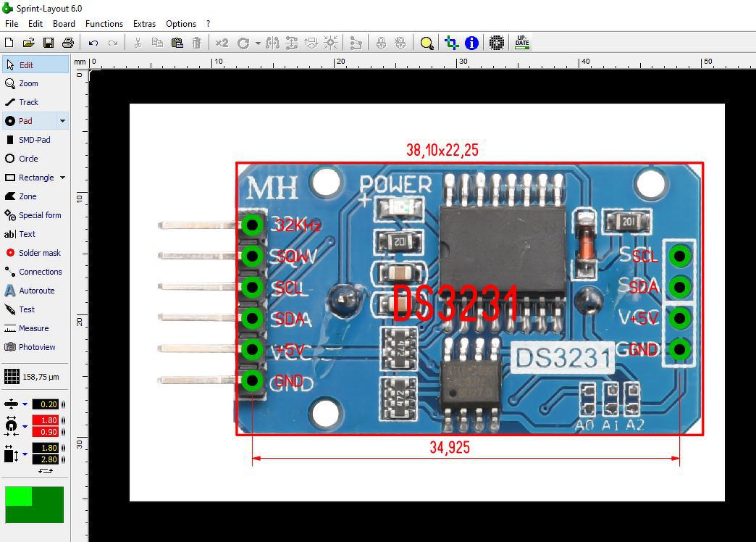Open the Options menu
This screenshot has width=756, height=542.
tap(181, 24)
